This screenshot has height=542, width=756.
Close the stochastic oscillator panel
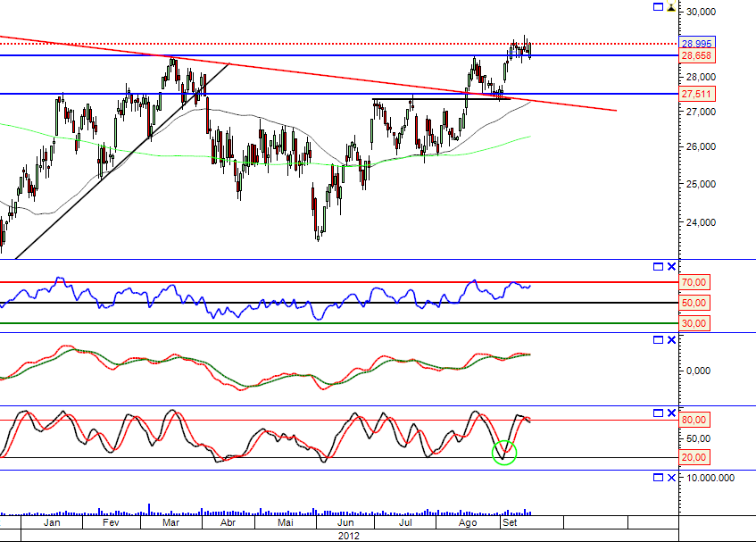[x=671, y=413]
